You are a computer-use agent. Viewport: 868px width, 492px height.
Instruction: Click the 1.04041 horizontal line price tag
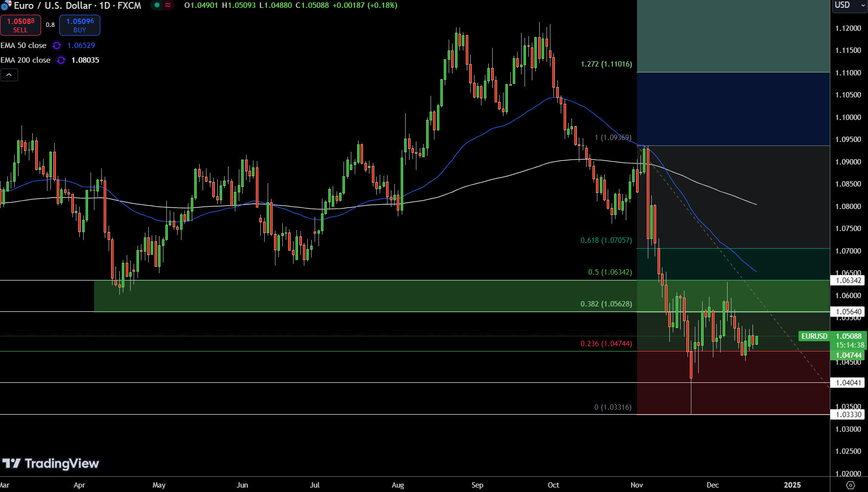(x=848, y=383)
